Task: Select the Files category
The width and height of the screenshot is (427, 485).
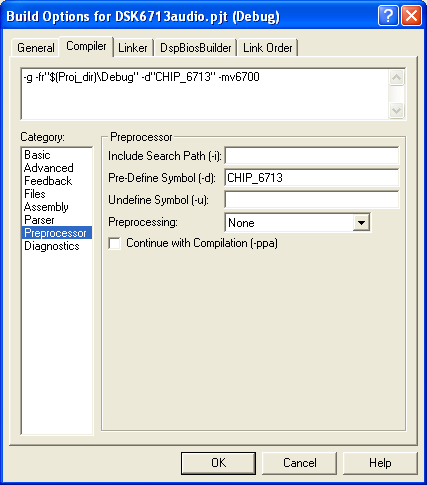Action: coord(35,194)
